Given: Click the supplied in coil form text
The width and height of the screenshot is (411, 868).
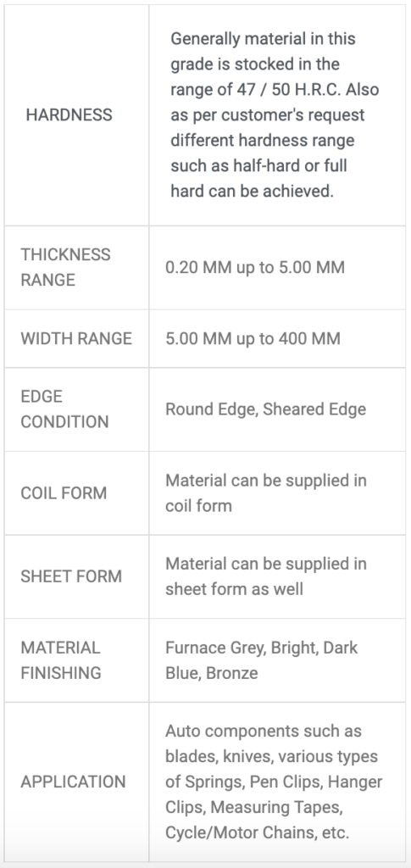Looking at the screenshot, I should tap(265, 492).
